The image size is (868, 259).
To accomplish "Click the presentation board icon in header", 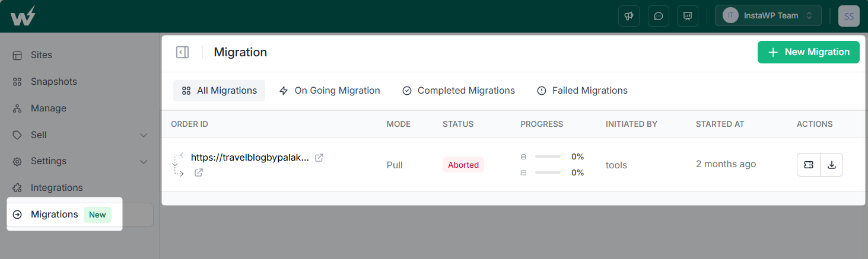I will [688, 16].
